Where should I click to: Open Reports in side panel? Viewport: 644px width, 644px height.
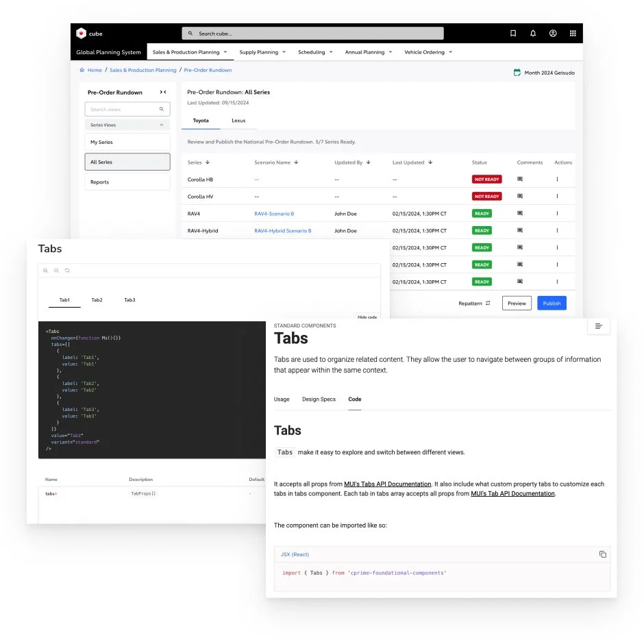click(127, 182)
